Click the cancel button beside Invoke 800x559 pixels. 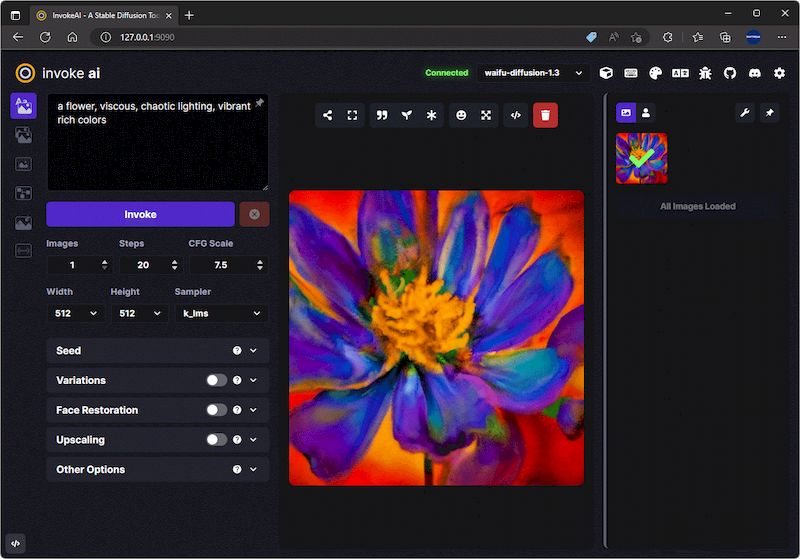click(x=254, y=214)
